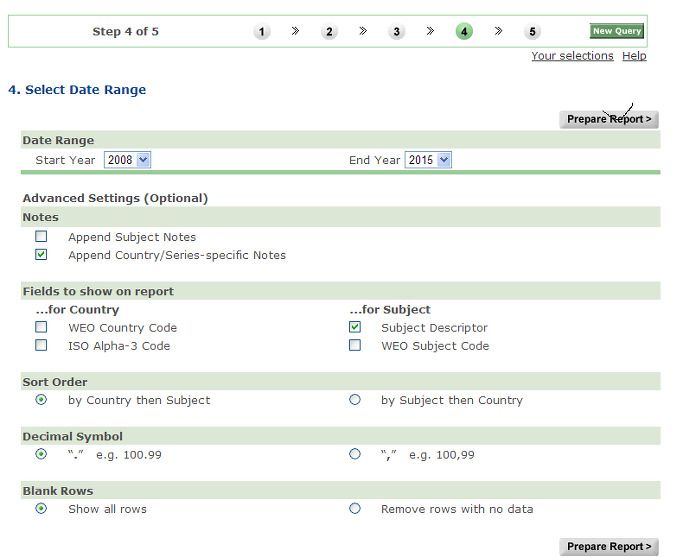The width and height of the screenshot is (683, 557).
Task: Go to step 2 circle
Action: point(329,31)
